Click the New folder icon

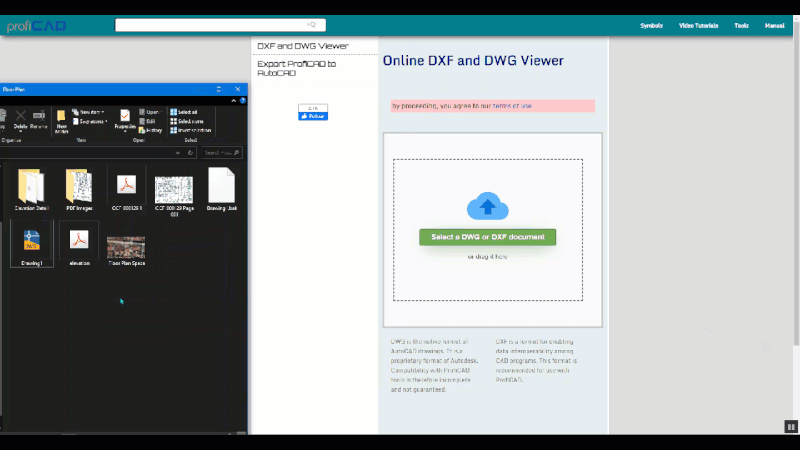62,119
